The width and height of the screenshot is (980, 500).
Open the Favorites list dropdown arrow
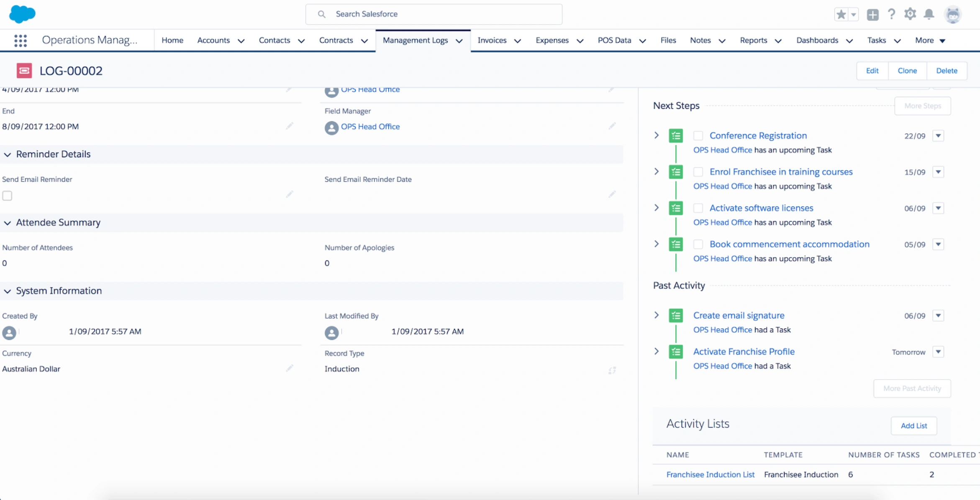(853, 14)
